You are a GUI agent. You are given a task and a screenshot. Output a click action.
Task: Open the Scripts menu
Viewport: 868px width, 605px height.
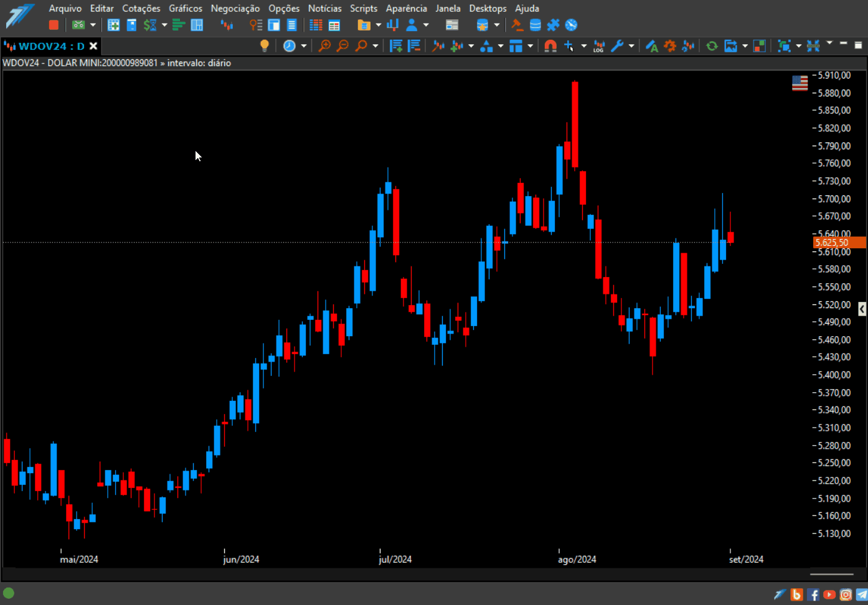coord(364,8)
